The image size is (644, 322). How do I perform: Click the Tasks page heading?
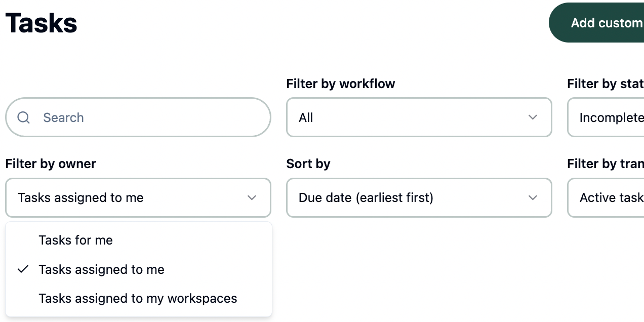click(x=42, y=23)
